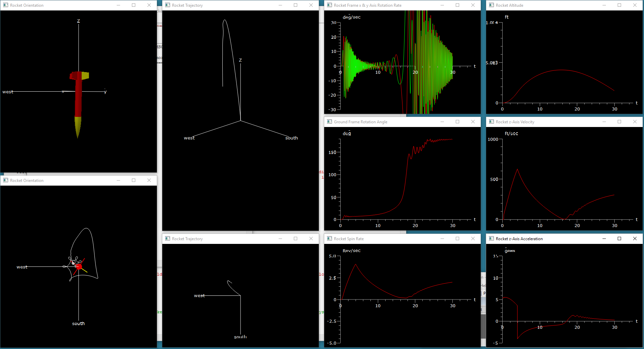Maximize the Ground Frame Rotation Angle window
The image size is (644, 349).
[457, 122]
